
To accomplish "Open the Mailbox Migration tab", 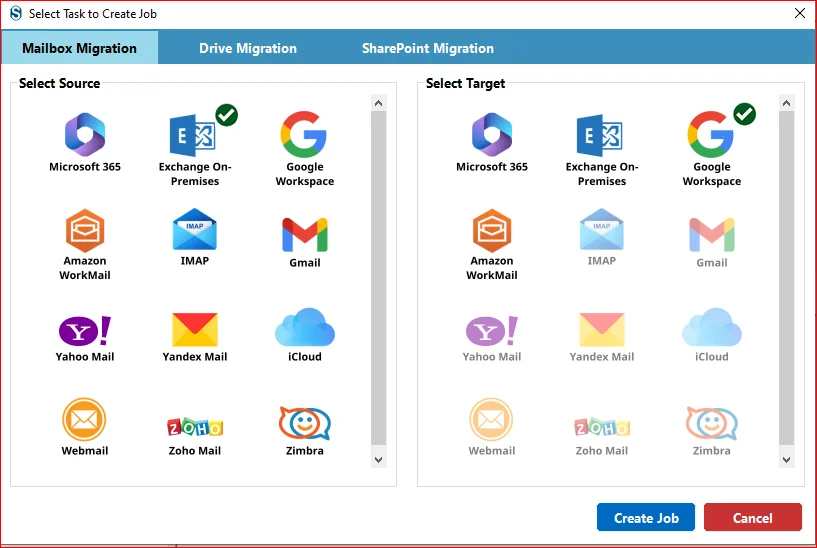I will (79, 48).
